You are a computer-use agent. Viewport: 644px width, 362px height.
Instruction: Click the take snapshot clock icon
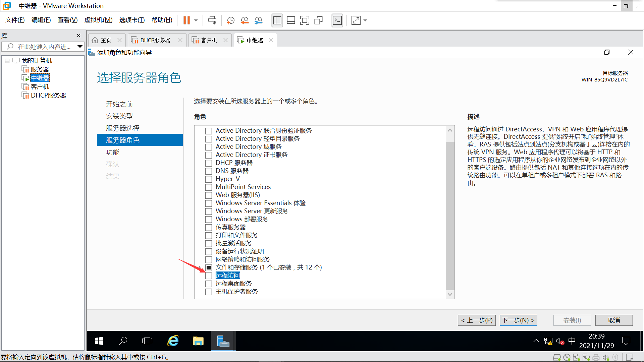click(x=230, y=20)
